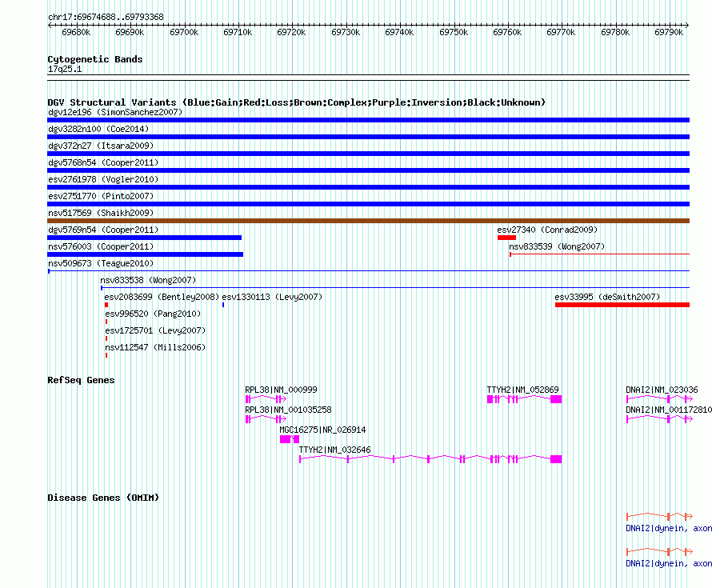Open the TTYH2|NM_052869 gene label
The image size is (712, 588).
point(522,390)
